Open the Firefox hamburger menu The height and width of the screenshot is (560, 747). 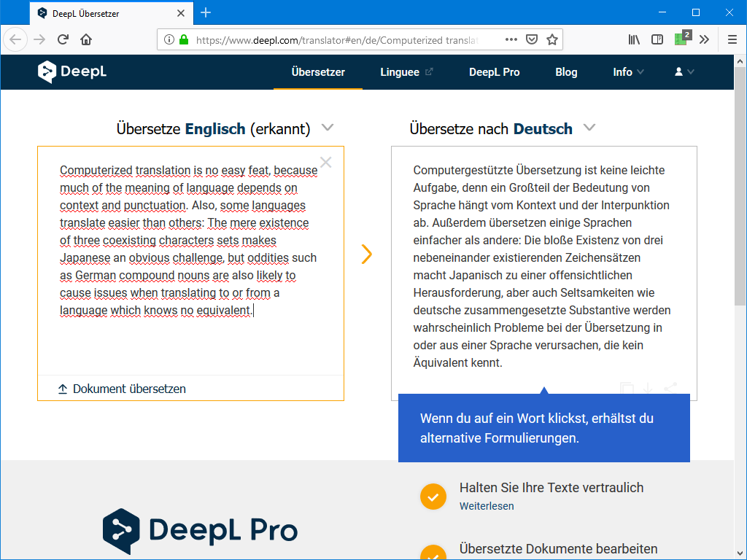(x=732, y=39)
